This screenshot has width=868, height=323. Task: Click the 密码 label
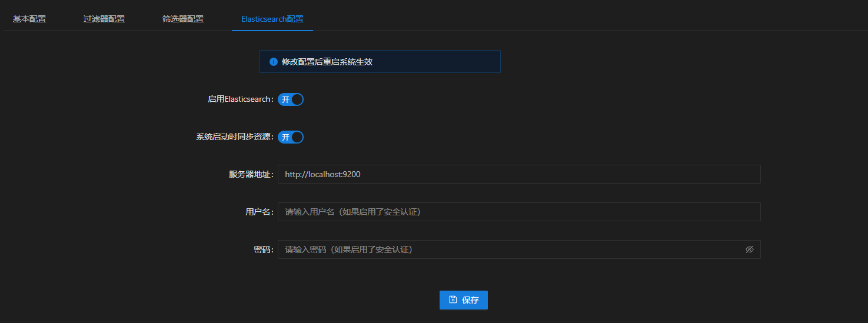pos(262,250)
